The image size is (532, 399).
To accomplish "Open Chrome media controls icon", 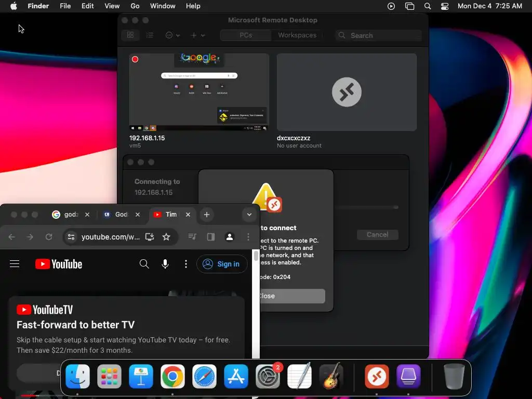I will point(192,237).
